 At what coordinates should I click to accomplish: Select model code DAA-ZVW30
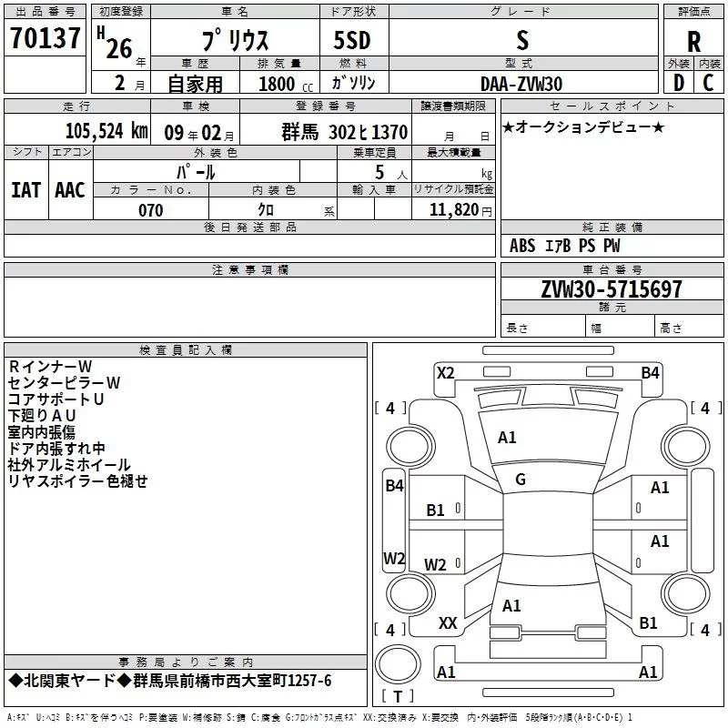pos(521,84)
